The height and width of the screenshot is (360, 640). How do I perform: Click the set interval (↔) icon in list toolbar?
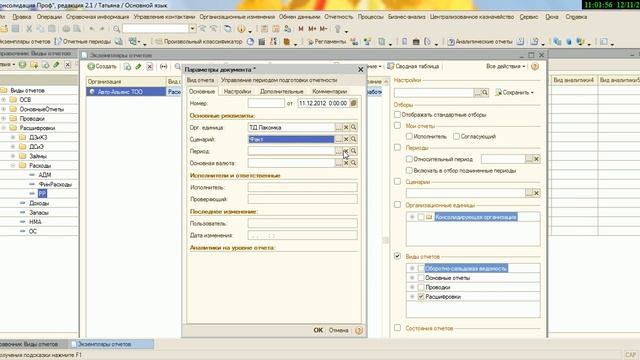click(x=164, y=67)
